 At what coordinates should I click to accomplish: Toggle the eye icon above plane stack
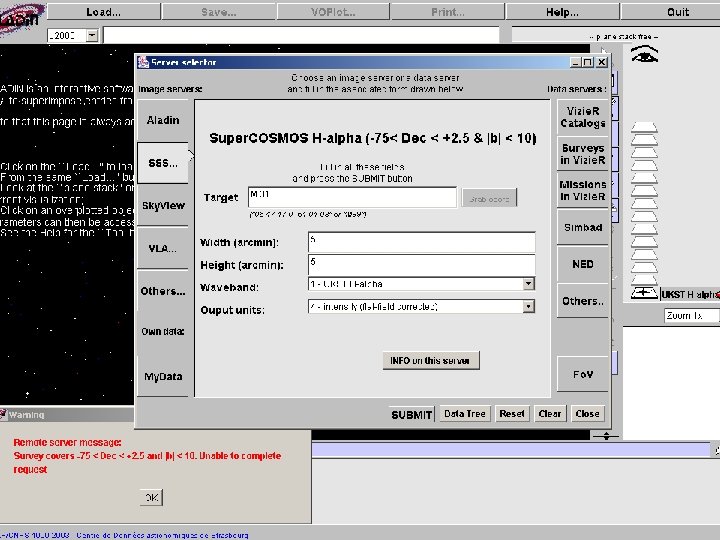(645, 54)
